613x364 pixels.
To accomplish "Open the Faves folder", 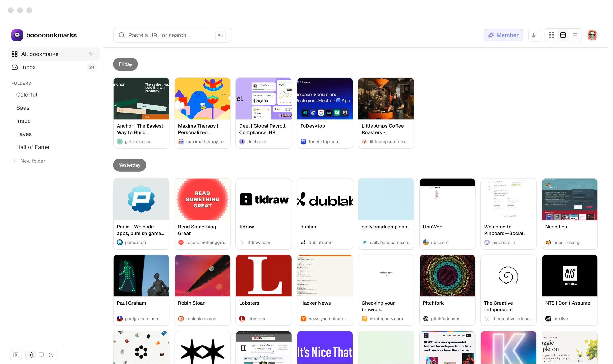I will coord(24,134).
